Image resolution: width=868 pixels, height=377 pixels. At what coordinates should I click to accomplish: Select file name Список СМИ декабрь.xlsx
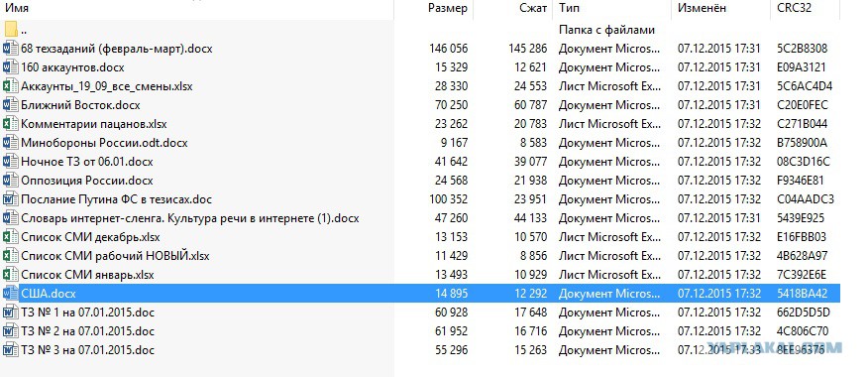point(90,237)
